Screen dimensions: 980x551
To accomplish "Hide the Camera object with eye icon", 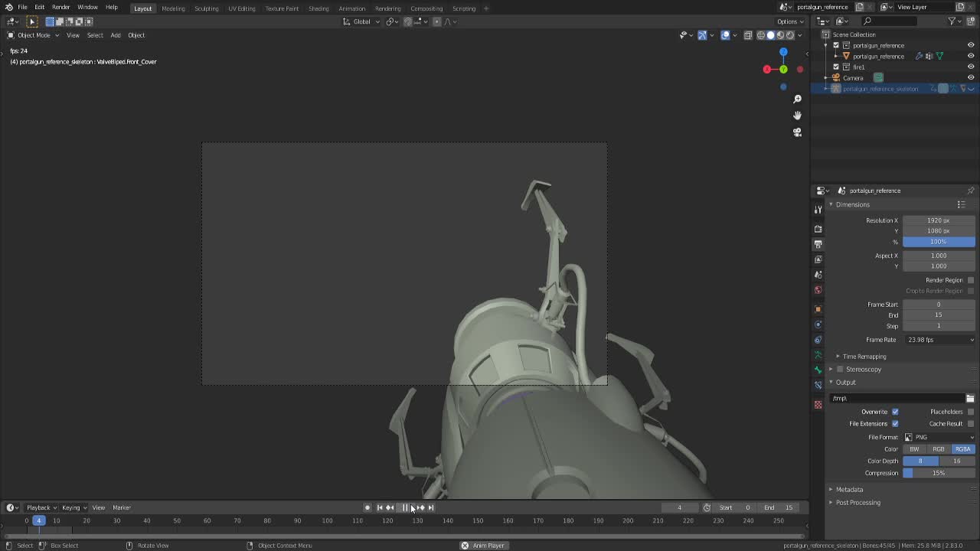I will click(x=971, y=77).
